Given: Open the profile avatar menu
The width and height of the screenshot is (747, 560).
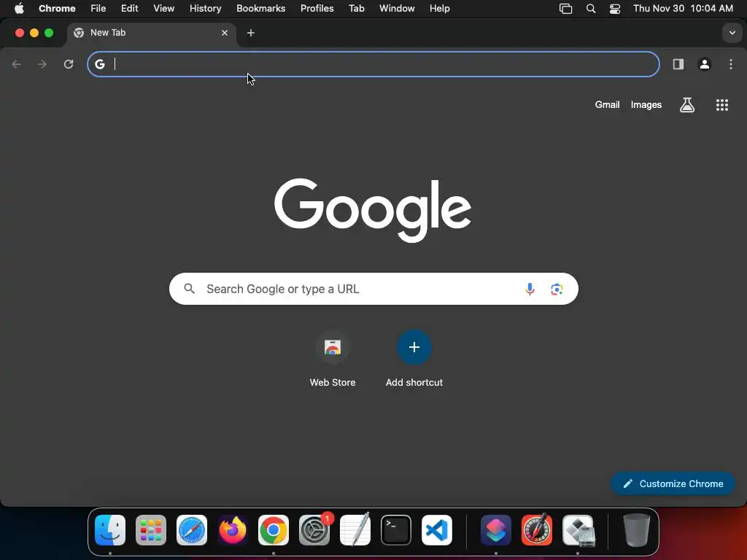Looking at the screenshot, I should coord(704,64).
